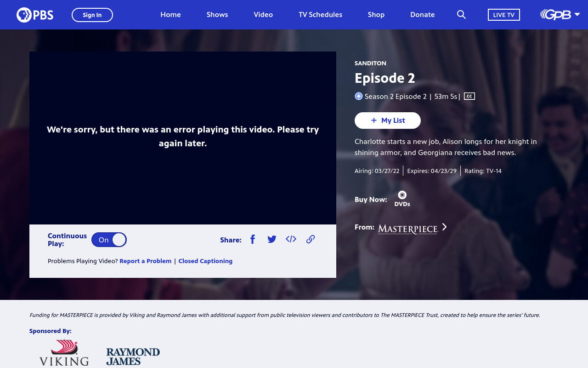The image size is (588, 368).
Task: Click the LIVE TV button
Action: pos(504,15)
